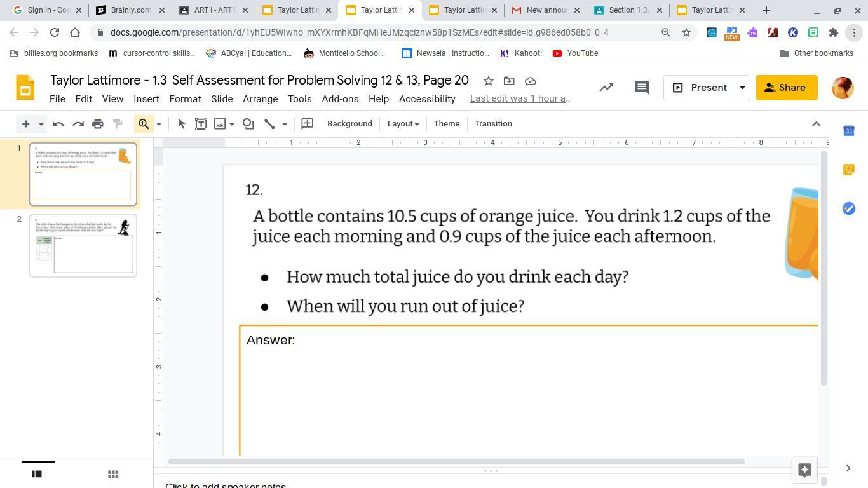Screen dimensions: 868x488
Task: Open the Insert menu
Action: 146,99
